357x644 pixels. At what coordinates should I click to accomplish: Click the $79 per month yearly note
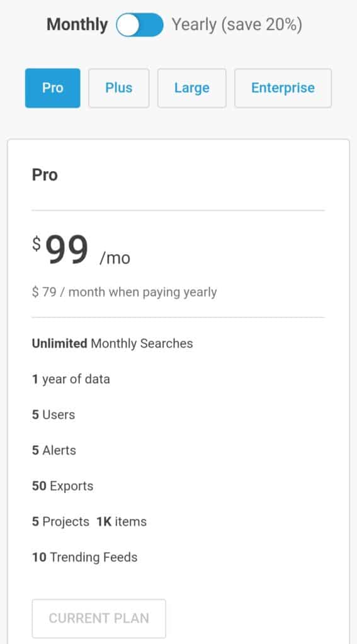click(124, 292)
